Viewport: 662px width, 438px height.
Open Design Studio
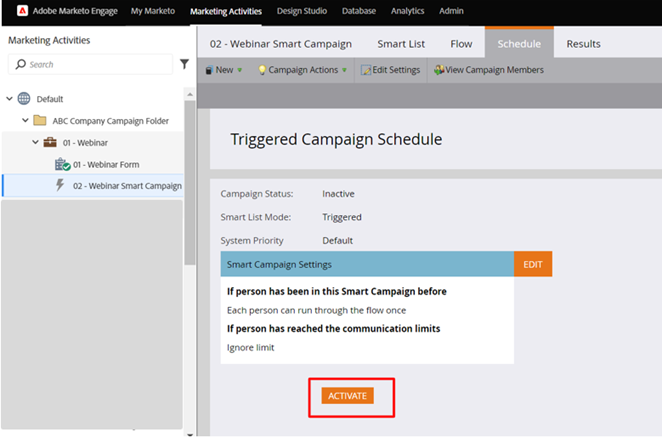[302, 11]
